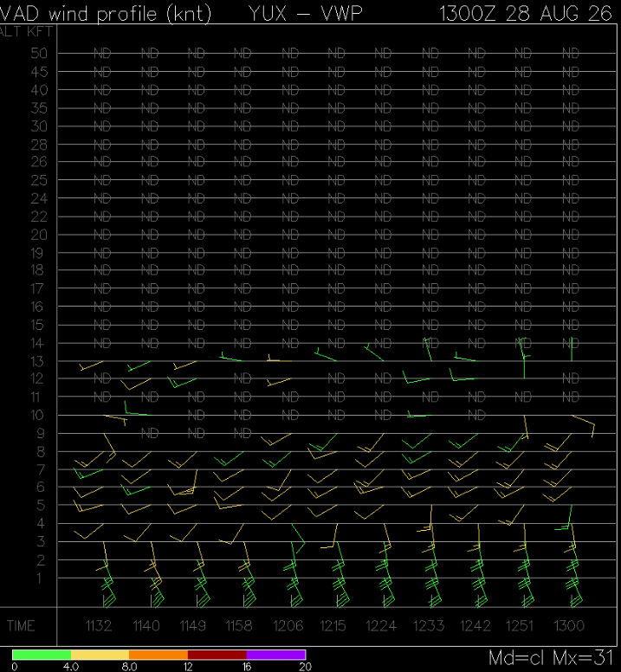This screenshot has width=621, height=672.
Task: Select the 1251 time column label
Action: (x=520, y=626)
